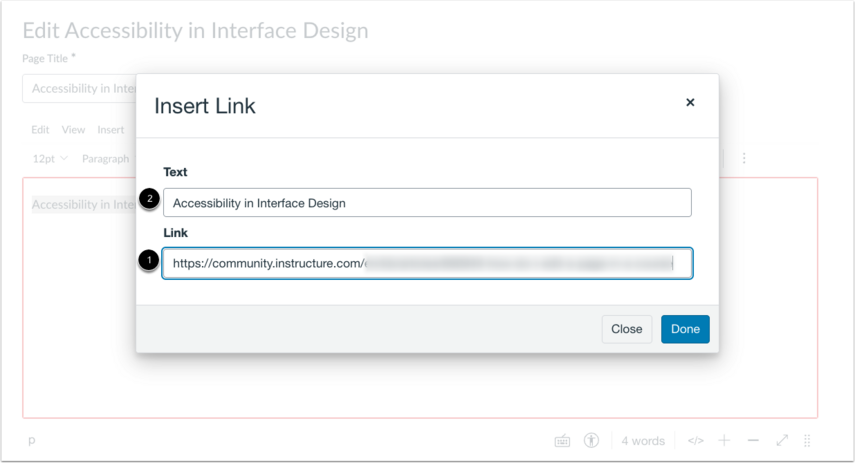This screenshot has width=855, height=463.
Task: Open the accessibility checker icon
Action: (x=591, y=441)
